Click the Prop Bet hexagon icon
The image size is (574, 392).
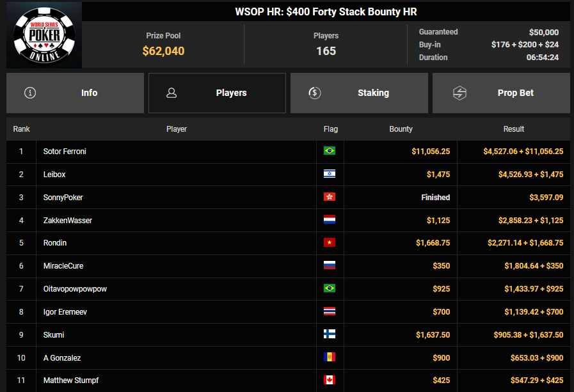459,93
